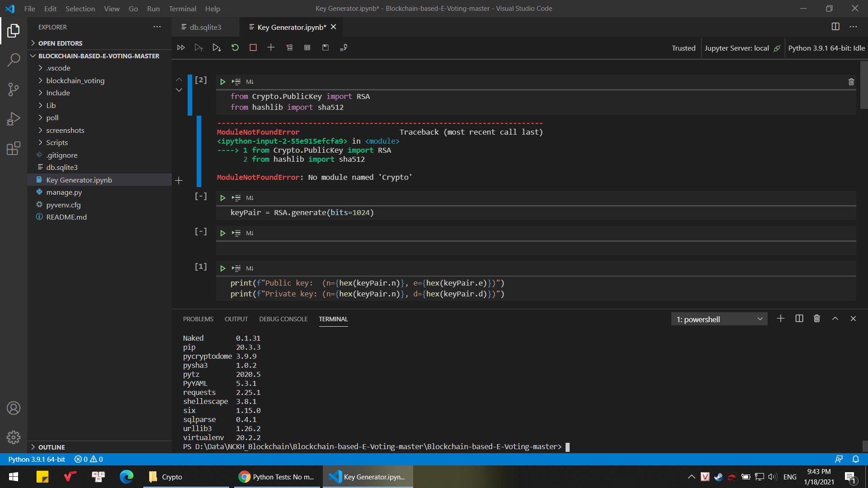Toggle collapse cell [-] output section
Viewport: 868px width, 488px height.
[x=201, y=231]
